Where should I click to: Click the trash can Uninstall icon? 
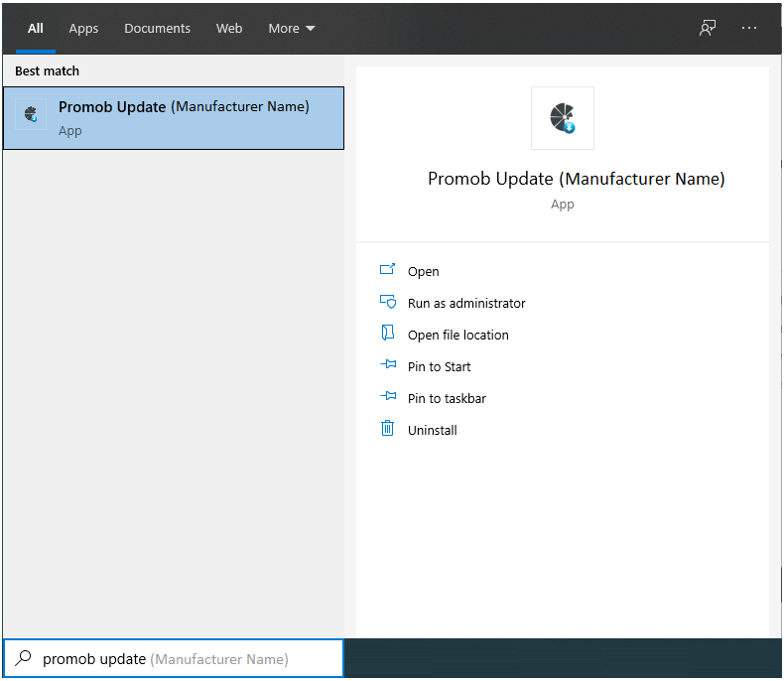coord(387,428)
